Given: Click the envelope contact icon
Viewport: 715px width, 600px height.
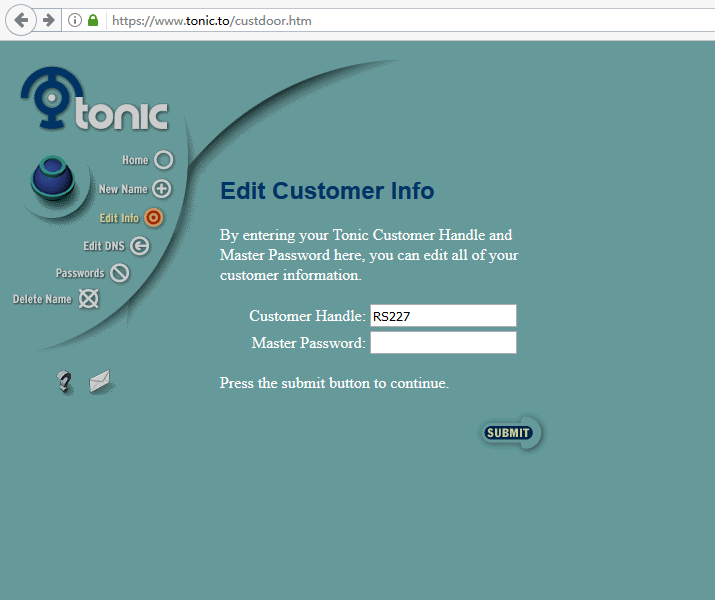Looking at the screenshot, I should click(x=101, y=382).
